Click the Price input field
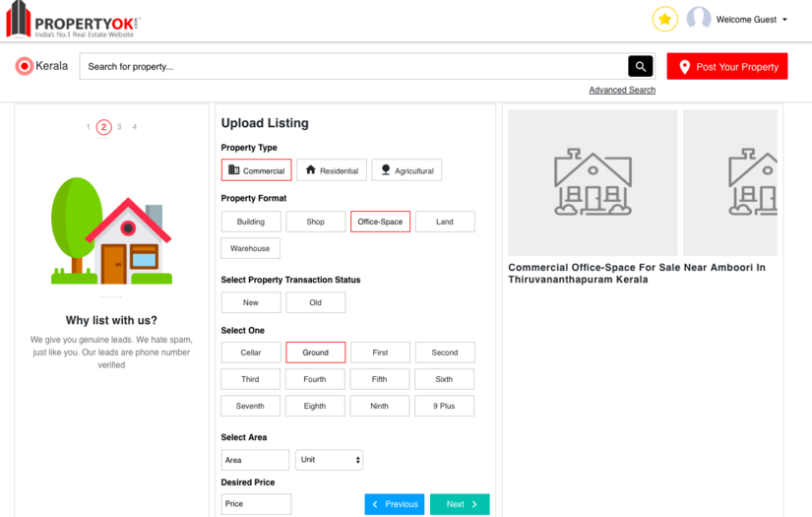The height and width of the screenshot is (517, 812). point(256,504)
